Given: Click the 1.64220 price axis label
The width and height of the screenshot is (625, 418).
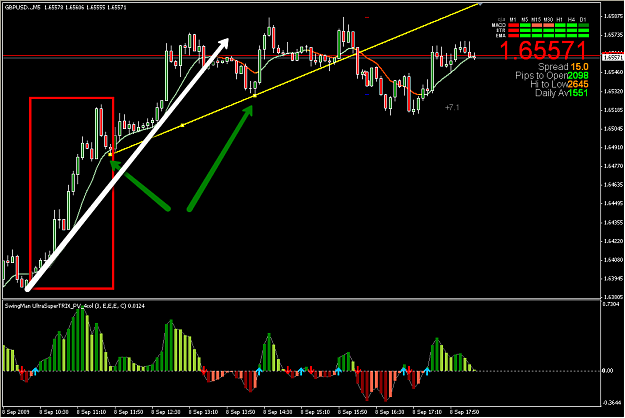Looking at the screenshot, I should pos(613,241).
